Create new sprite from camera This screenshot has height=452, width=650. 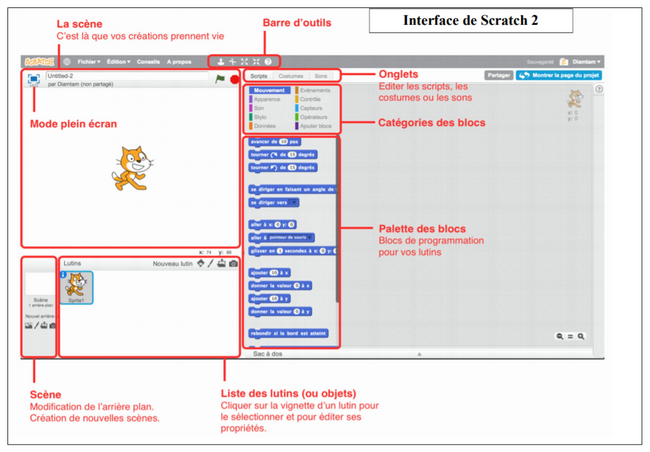click(233, 263)
